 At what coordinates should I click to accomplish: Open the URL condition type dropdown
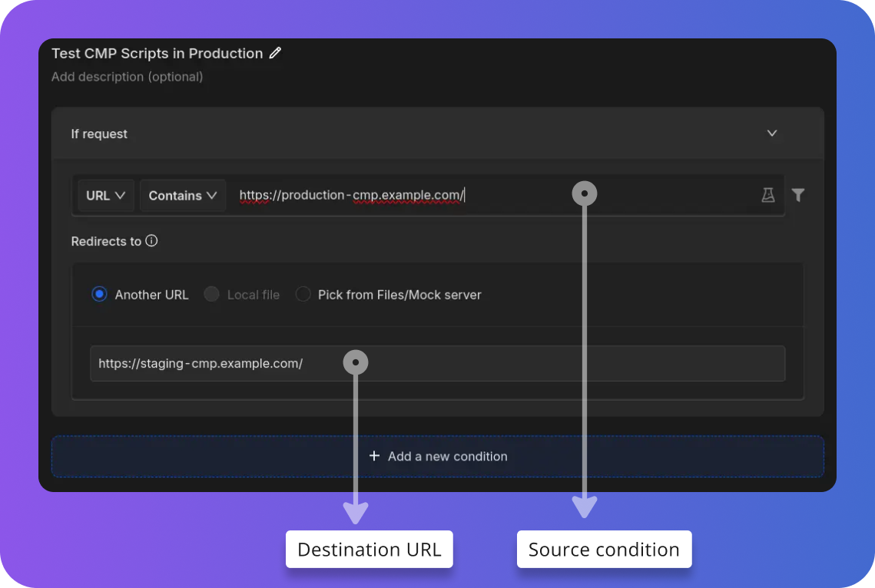[105, 195]
